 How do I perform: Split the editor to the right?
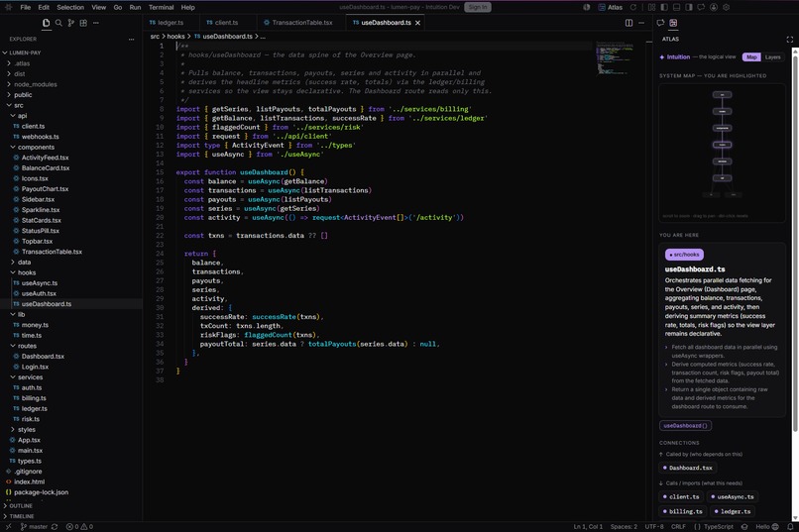628,23
